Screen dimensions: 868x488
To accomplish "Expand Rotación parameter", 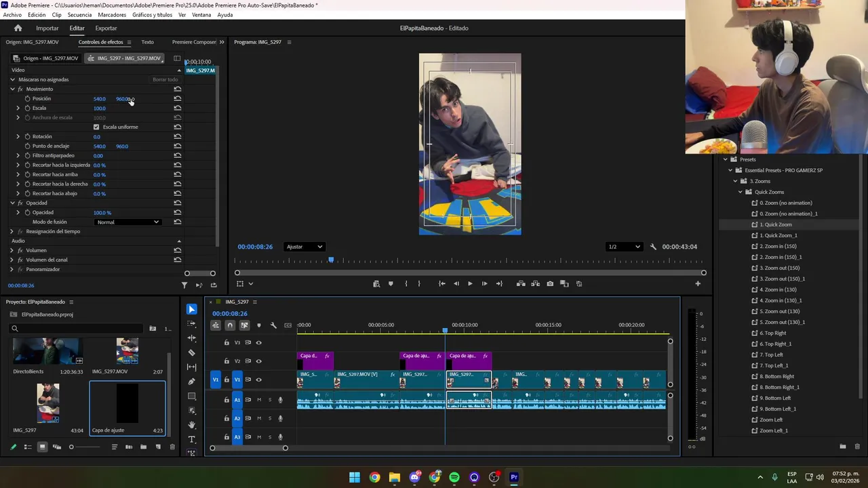I will coord(18,137).
